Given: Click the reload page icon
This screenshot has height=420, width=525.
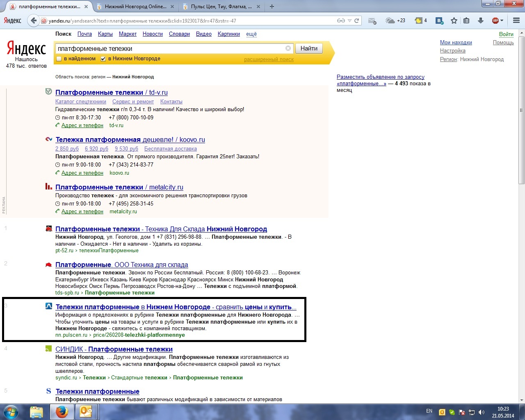Looking at the screenshot, I should point(357,21).
